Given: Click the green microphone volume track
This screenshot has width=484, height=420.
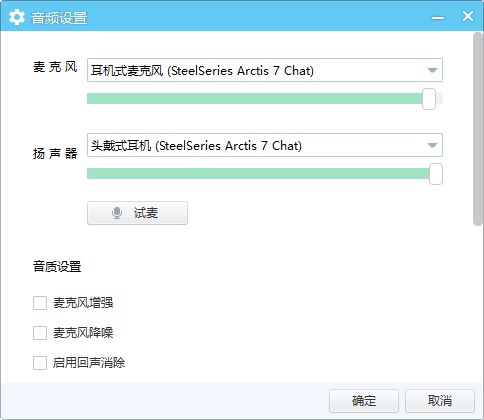Looking at the screenshot, I should click(255, 99).
